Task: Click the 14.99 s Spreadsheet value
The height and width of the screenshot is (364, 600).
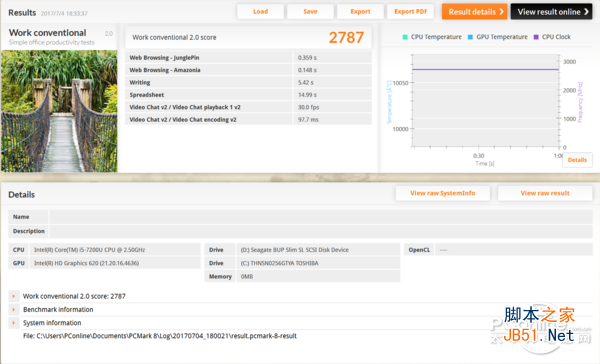Action: [307, 95]
